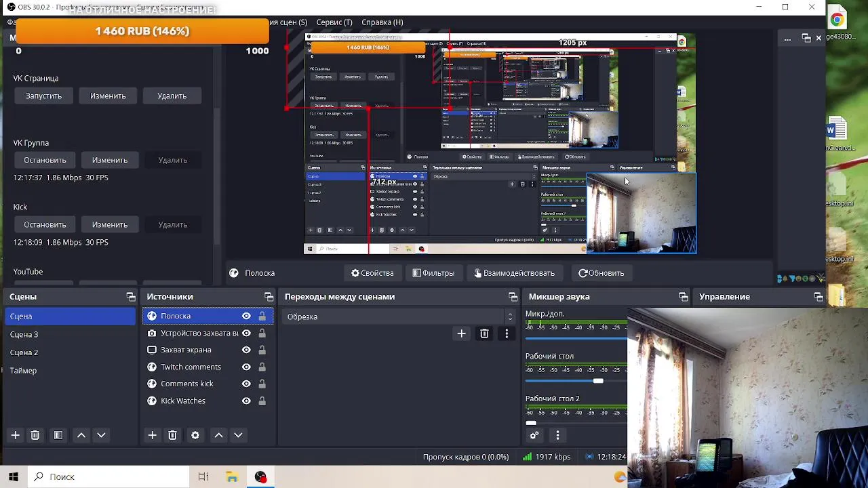Delete VK Страница output with Удалить
The width and height of the screenshot is (868, 488).
[172, 96]
